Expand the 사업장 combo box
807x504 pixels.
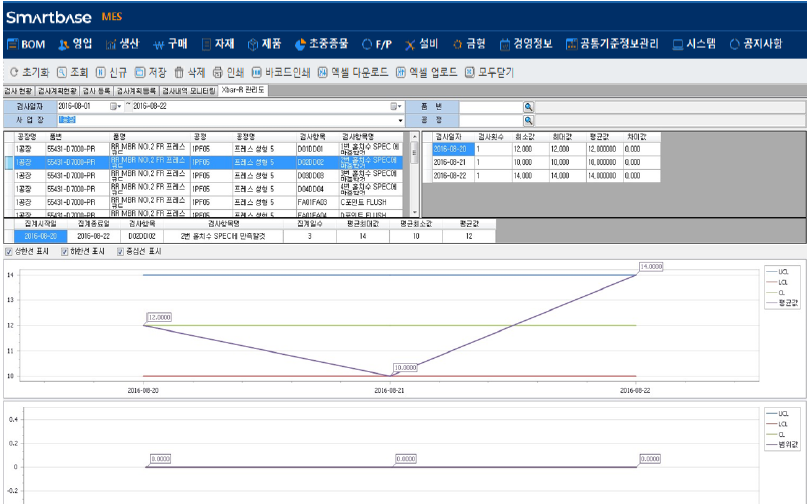(400, 120)
